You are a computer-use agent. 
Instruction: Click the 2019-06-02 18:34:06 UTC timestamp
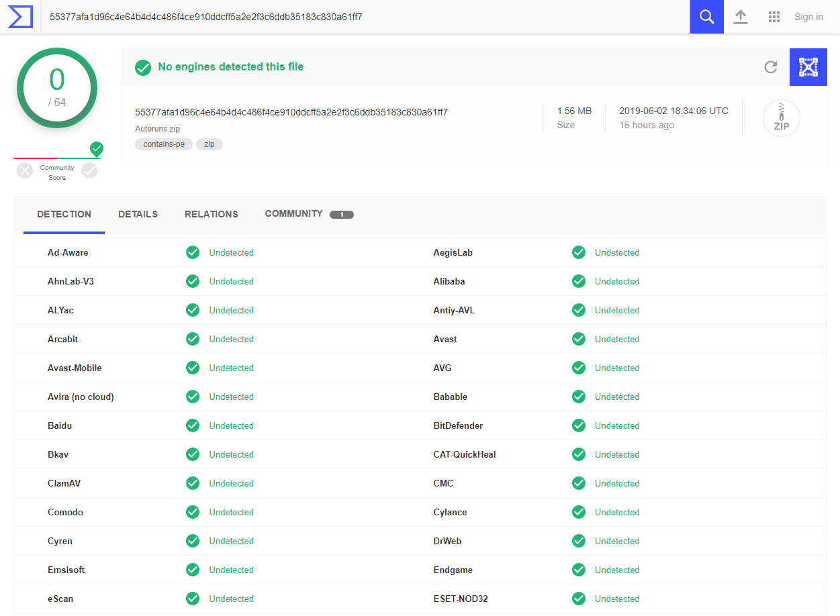tap(673, 111)
